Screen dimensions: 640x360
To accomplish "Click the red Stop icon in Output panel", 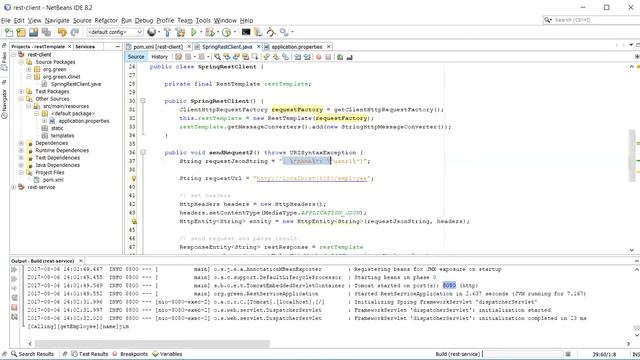I will (x=14, y=307).
